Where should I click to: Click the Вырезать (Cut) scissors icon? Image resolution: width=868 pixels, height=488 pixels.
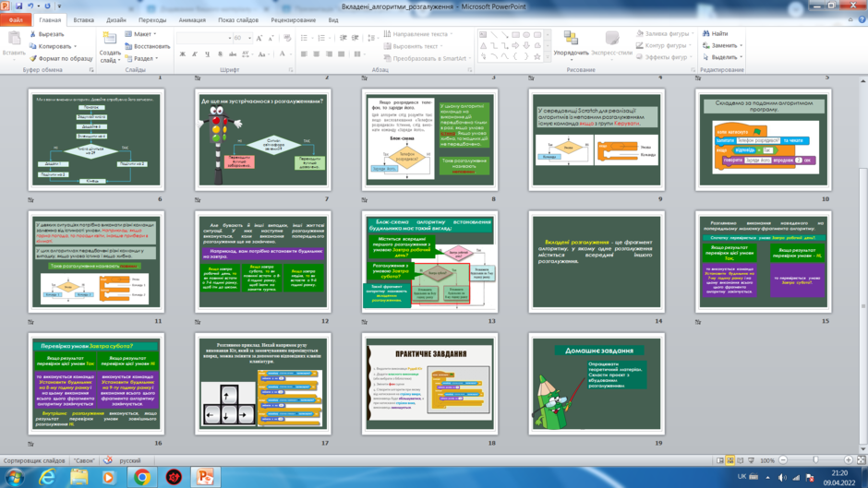(32, 34)
